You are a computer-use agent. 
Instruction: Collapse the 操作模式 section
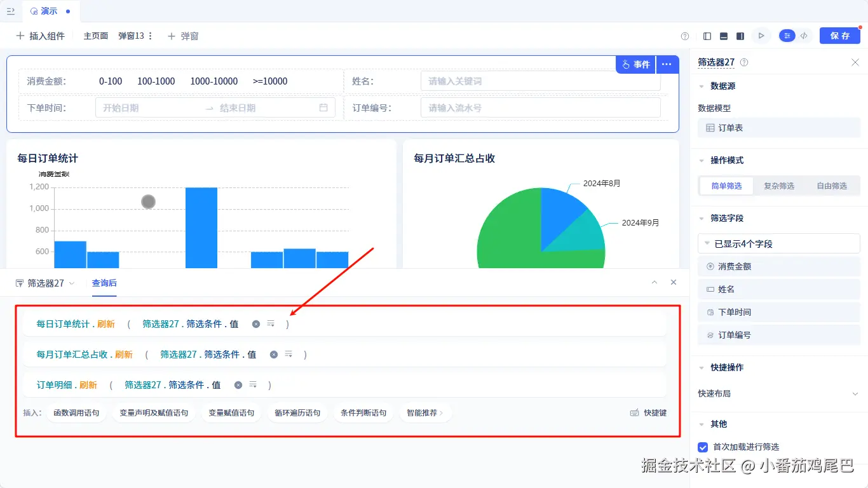[x=702, y=160]
